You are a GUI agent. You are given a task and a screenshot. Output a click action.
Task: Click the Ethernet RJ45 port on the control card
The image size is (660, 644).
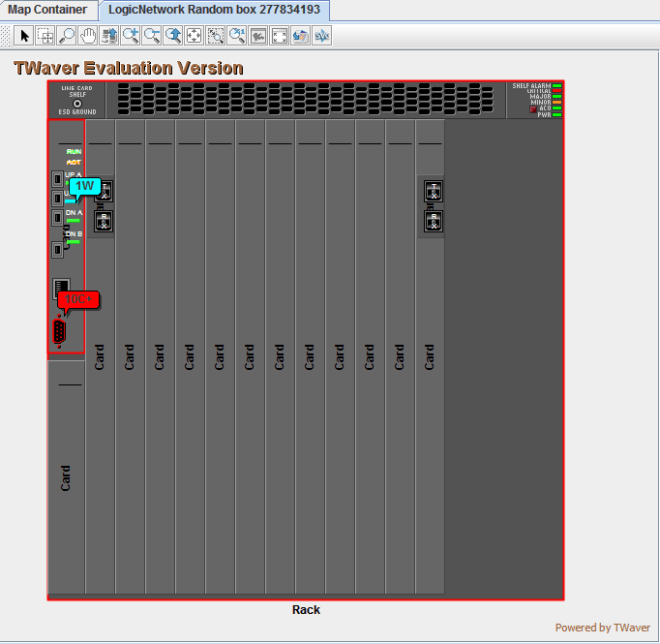(x=61, y=289)
